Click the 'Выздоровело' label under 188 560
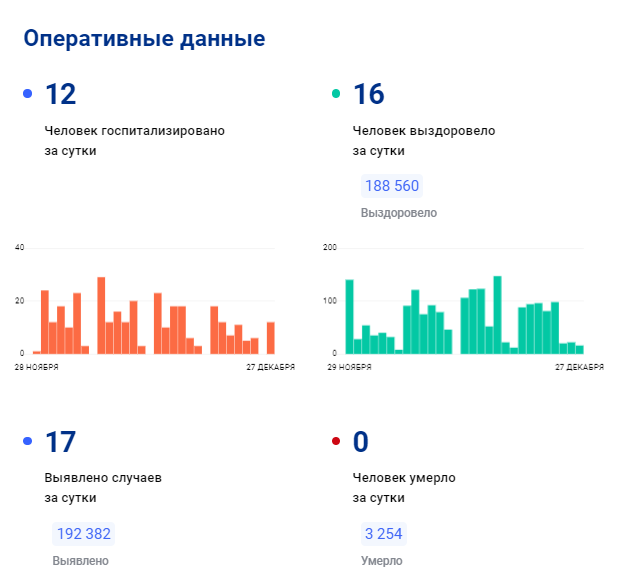Viewport: 630px width, 570px height. click(398, 213)
